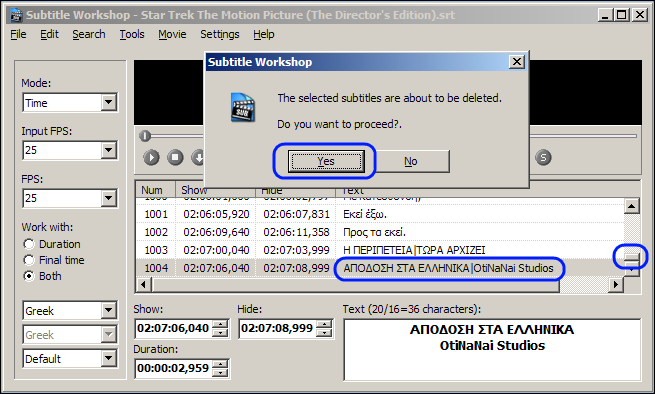
Task: Click the Subtitle Workshop title bar app icon
Action: tap(16, 15)
